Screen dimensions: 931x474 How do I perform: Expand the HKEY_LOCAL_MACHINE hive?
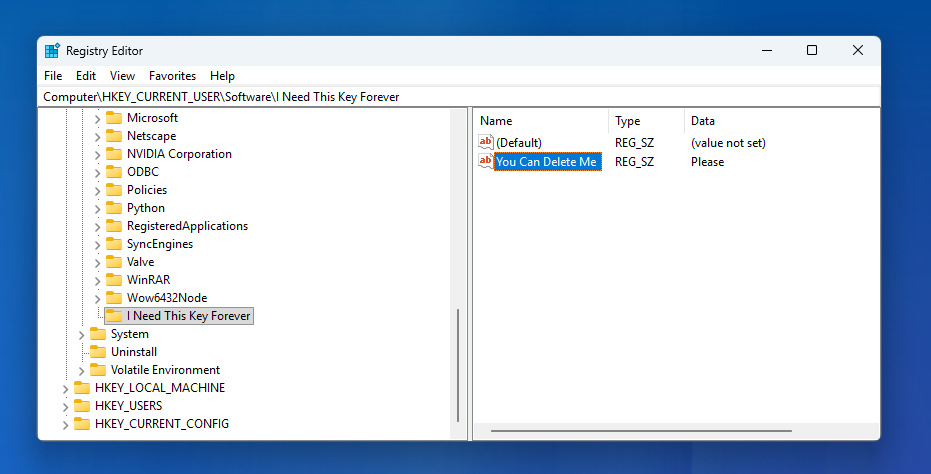(65, 389)
